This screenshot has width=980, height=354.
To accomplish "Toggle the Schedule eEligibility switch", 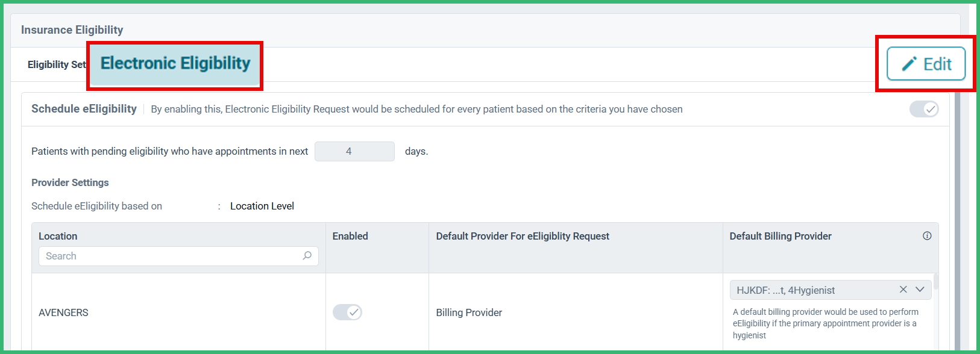I will click(924, 109).
